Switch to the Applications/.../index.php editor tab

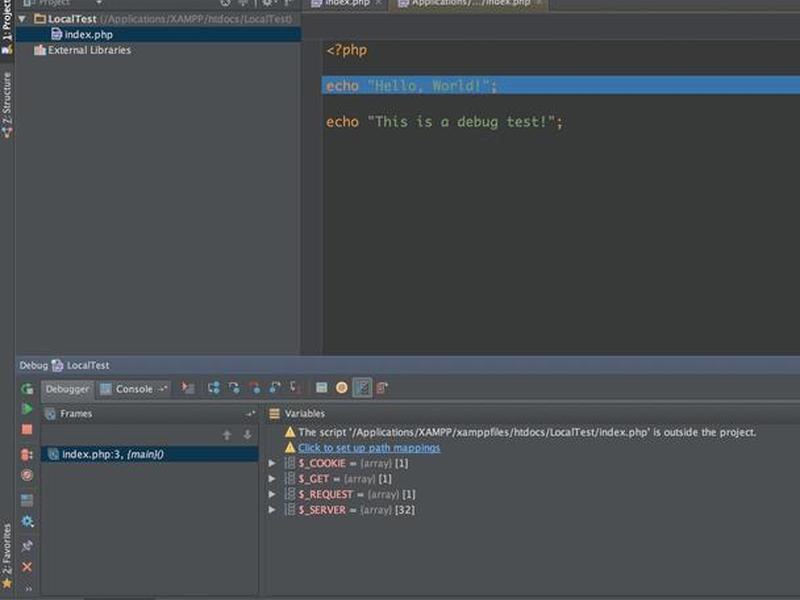click(469, 3)
